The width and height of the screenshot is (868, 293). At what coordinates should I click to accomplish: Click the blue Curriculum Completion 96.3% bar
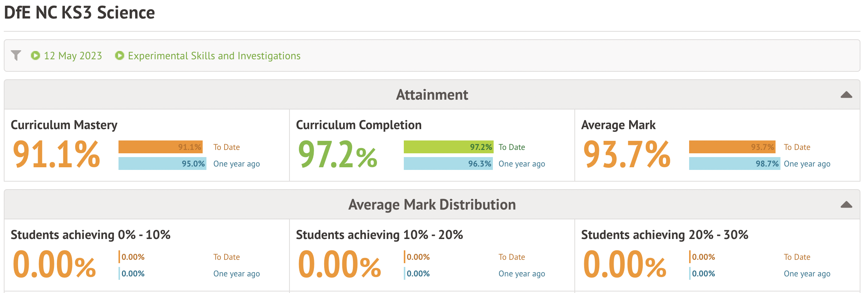click(448, 163)
